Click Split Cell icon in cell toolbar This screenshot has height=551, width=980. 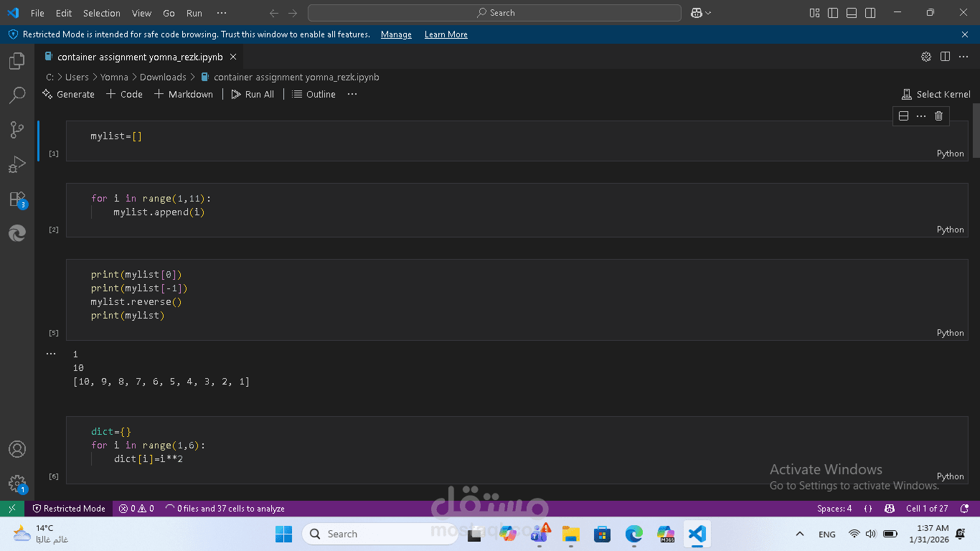pyautogui.click(x=904, y=116)
